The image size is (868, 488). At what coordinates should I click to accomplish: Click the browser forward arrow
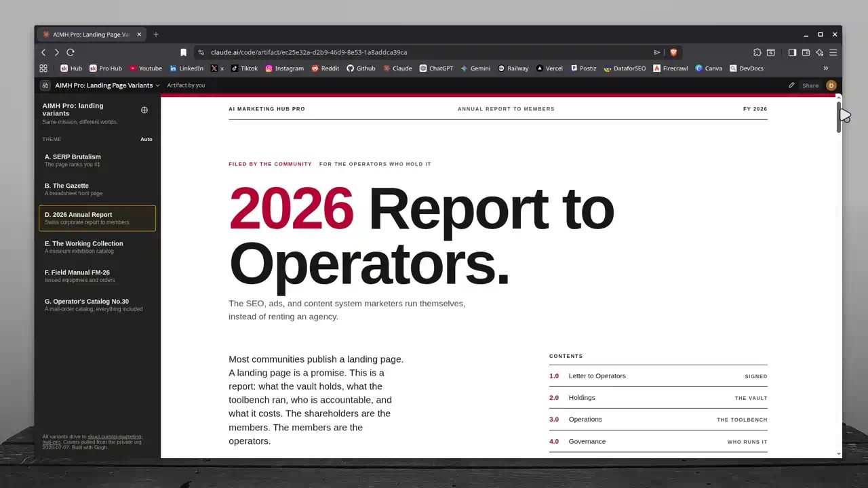pyautogui.click(x=56, y=52)
